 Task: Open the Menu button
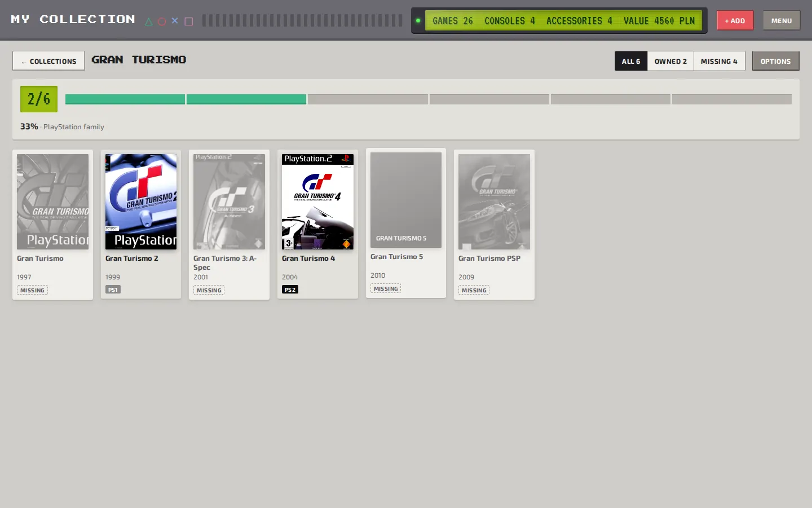point(782,20)
